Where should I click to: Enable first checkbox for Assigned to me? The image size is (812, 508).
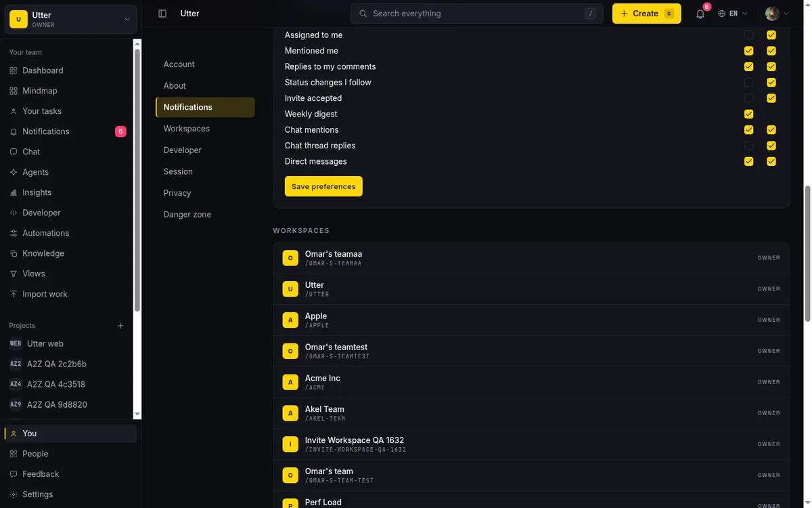tap(748, 35)
